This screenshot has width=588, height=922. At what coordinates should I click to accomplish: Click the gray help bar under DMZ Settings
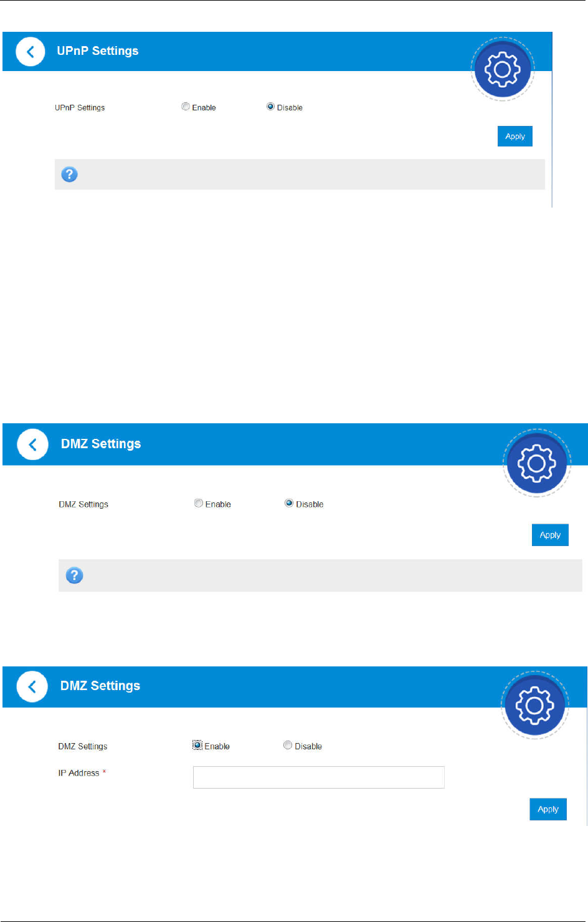[x=320, y=575]
